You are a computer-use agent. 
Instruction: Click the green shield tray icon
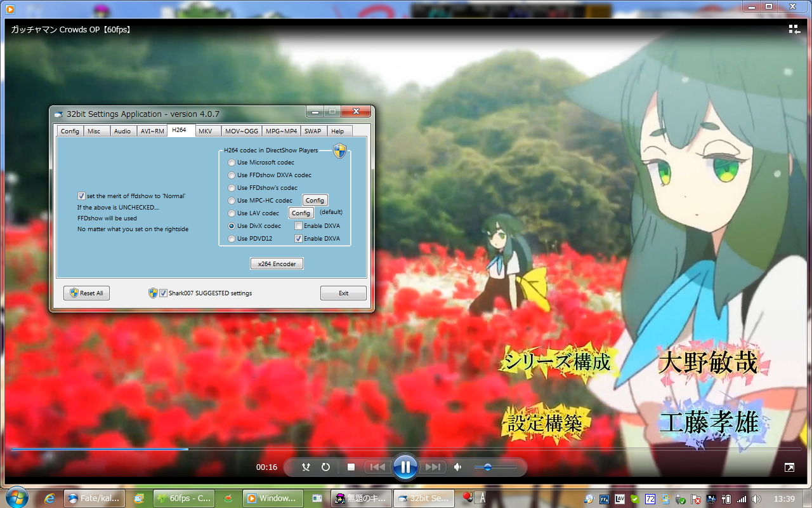point(634,498)
